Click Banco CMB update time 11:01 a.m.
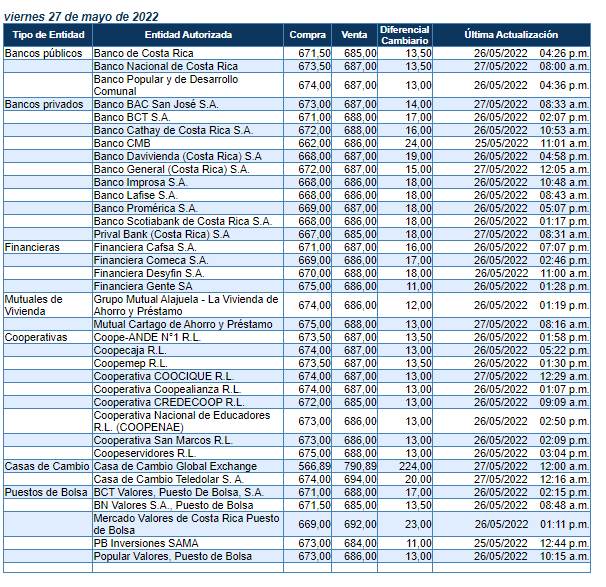Image resolution: width=606 pixels, height=587 pixels. (x=565, y=143)
